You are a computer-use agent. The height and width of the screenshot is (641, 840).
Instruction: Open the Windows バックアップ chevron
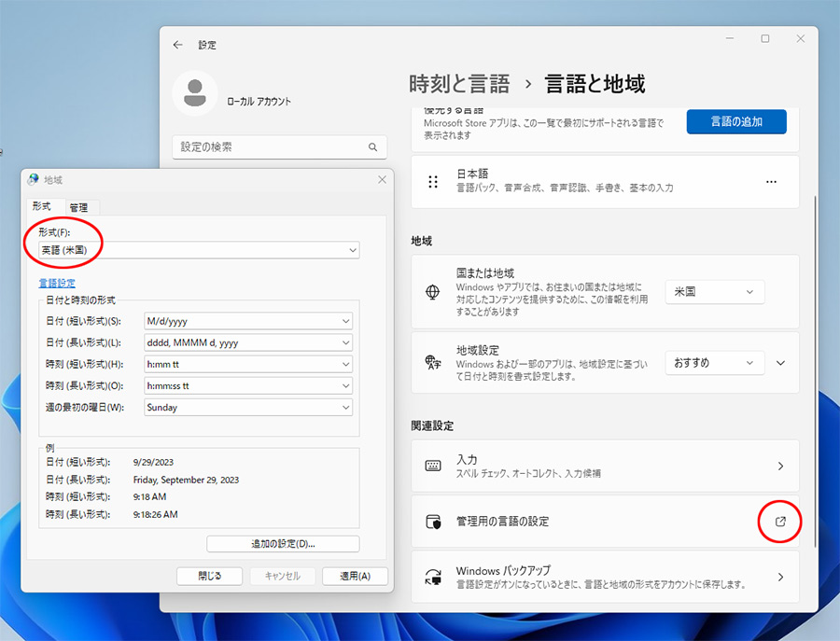coord(780,578)
